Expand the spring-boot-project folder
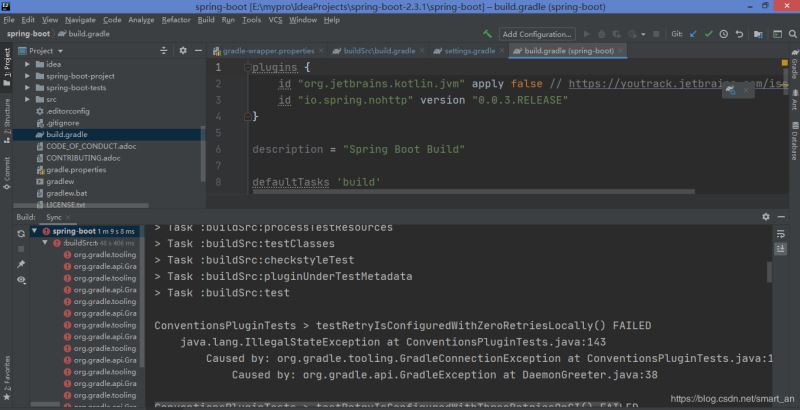800x410 pixels. click(x=26, y=75)
